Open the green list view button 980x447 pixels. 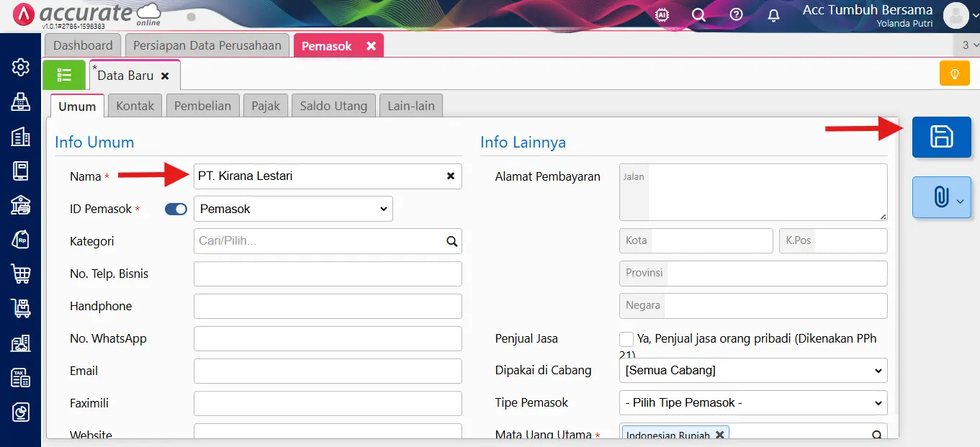coord(65,75)
